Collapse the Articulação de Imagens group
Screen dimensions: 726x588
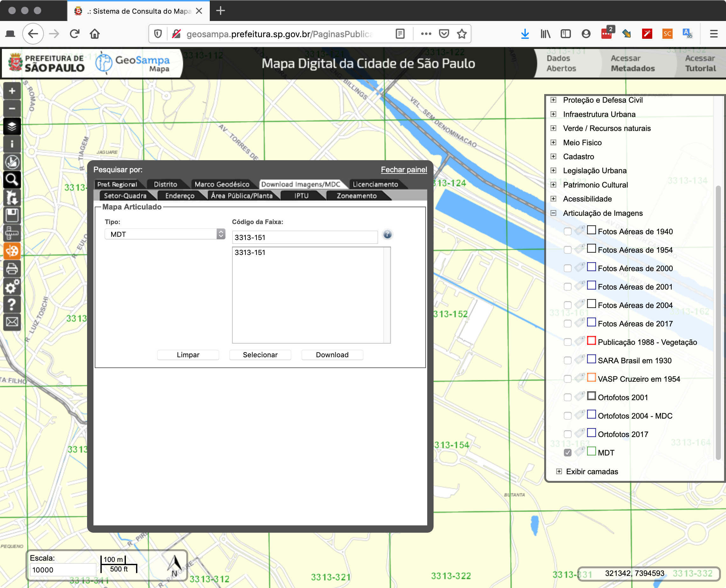(553, 213)
